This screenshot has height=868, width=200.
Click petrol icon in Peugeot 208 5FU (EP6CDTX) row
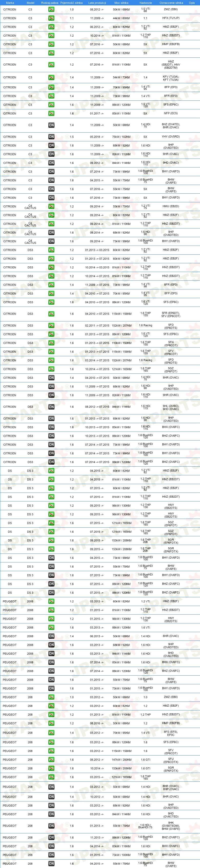(51, 760)
